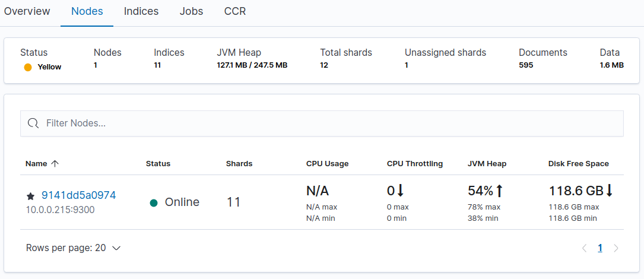Open the Rows per page dropdown
This screenshot has height=279, width=644.
(73, 248)
